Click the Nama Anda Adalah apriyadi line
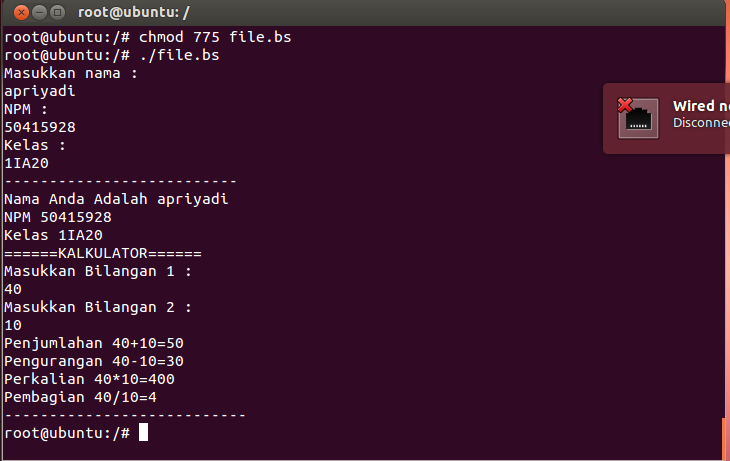 tap(116, 199)
